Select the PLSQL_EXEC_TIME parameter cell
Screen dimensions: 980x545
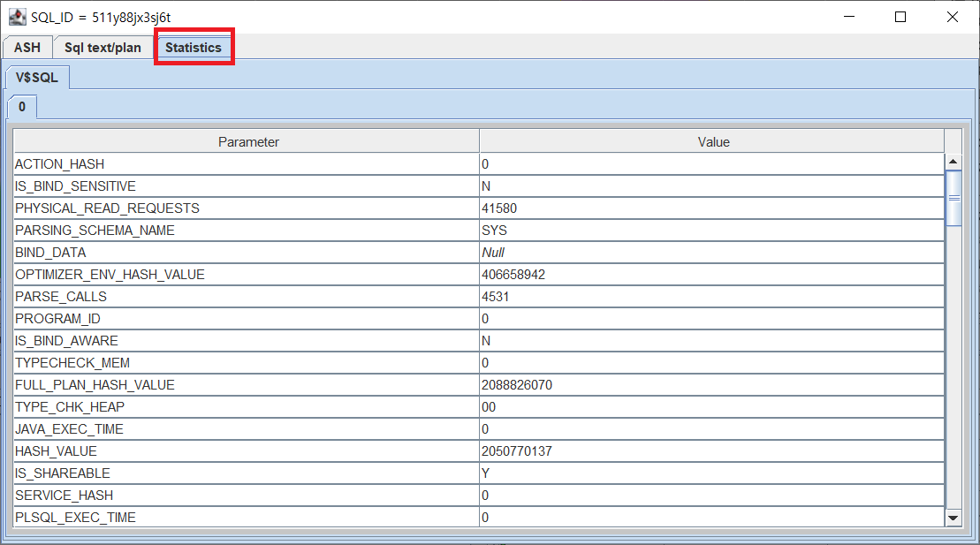[247, 518]
